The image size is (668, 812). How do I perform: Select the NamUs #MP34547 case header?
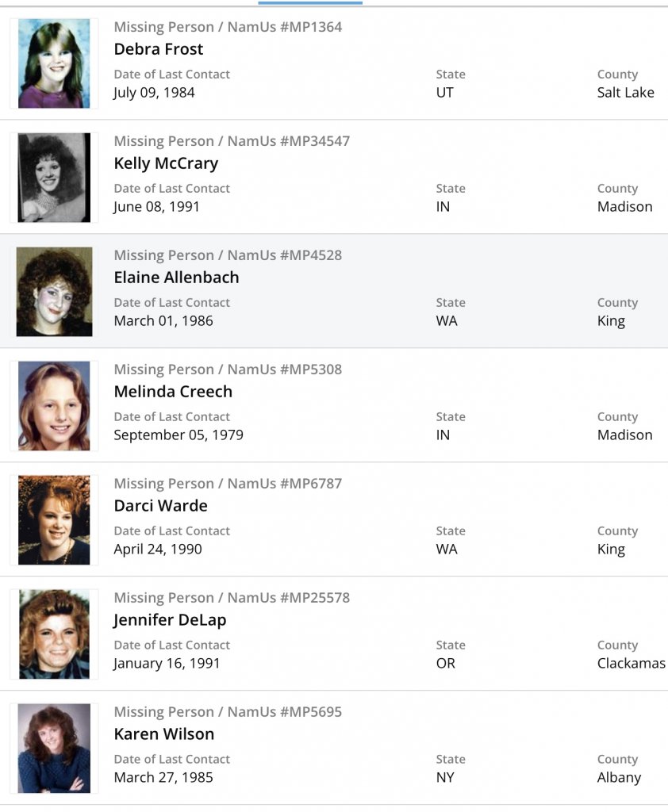pyautogui.click(x=232, y=141)
